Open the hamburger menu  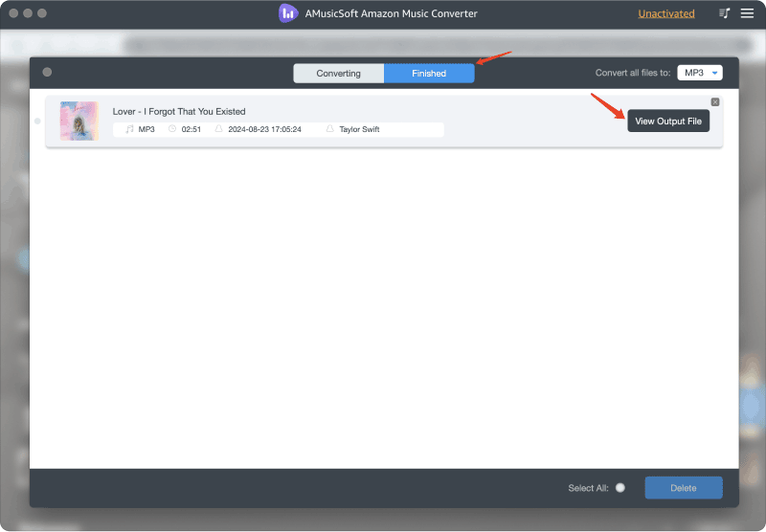tap(747, 13)
